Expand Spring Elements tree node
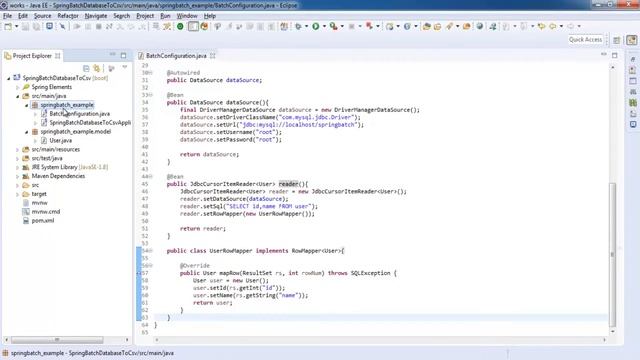640x360 pixels. (x=18, y=87)
